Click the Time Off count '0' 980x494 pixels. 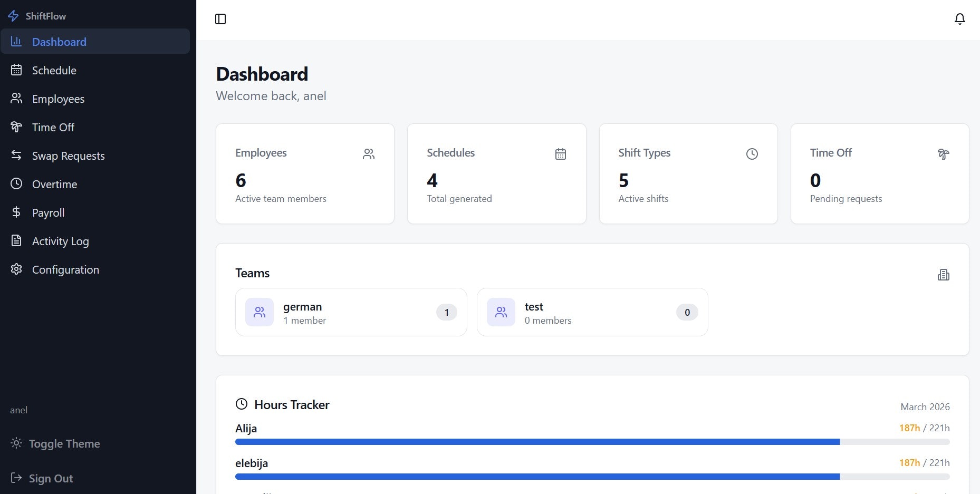pyautogui.click(x=815, y=181)
